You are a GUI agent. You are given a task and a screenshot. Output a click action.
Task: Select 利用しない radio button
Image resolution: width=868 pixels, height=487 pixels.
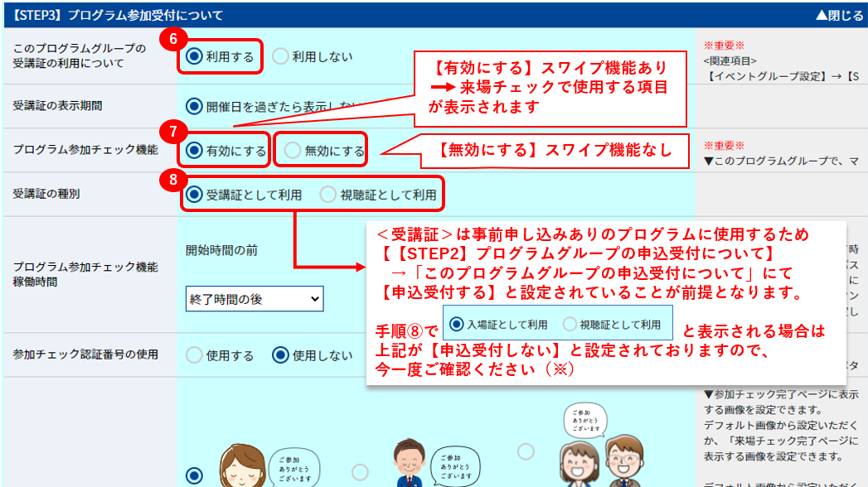click(x=280, y=55)
